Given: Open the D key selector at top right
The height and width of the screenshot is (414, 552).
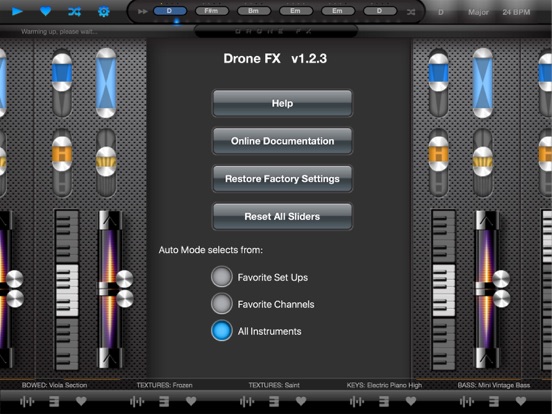Looking at the screenshot, I should (x=440, y=12).
